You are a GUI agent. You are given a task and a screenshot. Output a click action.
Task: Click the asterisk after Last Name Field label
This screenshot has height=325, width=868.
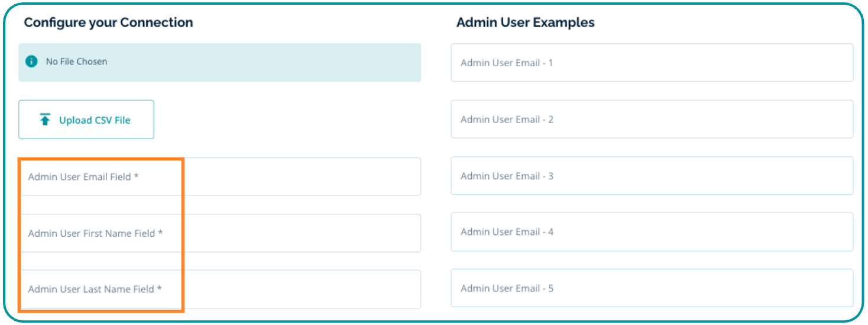tap(159, 289)
